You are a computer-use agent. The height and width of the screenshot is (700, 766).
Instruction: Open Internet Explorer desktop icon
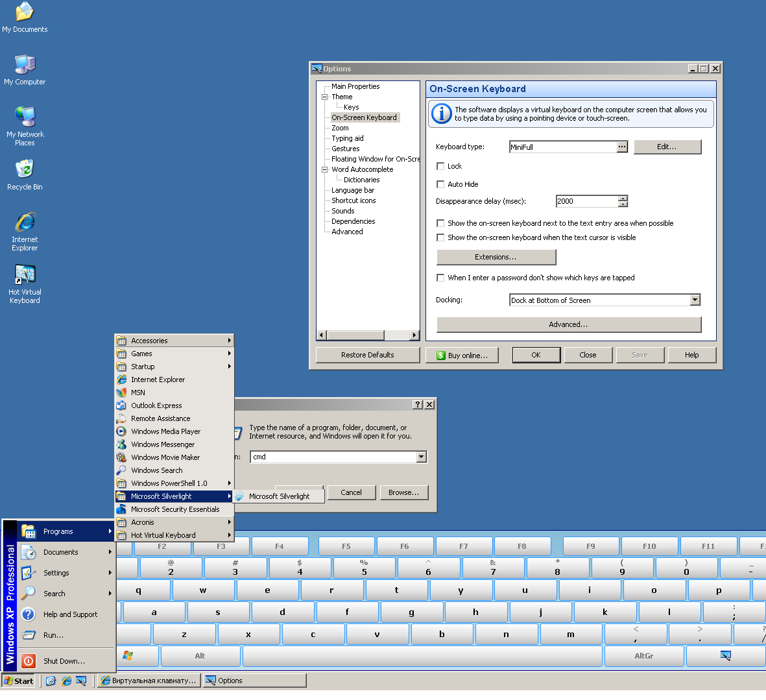pyautogui.click(x=25, y=232)
